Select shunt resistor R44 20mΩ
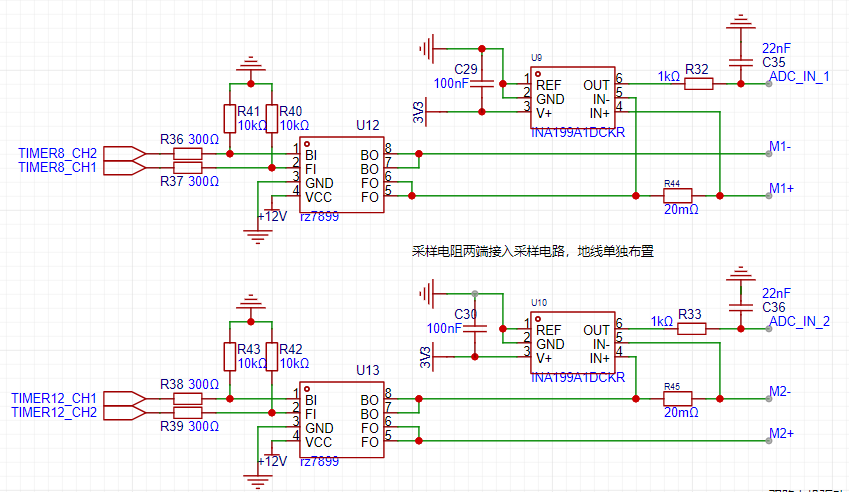The height and width of the screenshot is (492, 849). pyautogui.click(x=677, y=195)
